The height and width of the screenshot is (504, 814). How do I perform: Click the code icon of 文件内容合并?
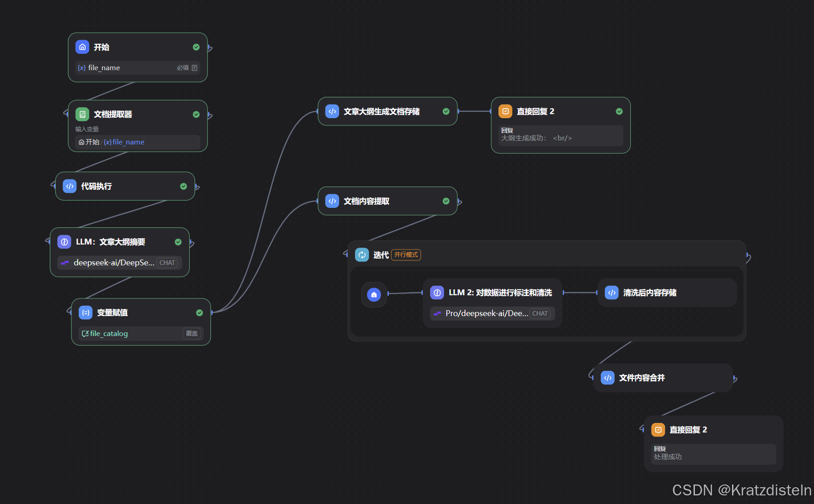[x=608, y=378]
